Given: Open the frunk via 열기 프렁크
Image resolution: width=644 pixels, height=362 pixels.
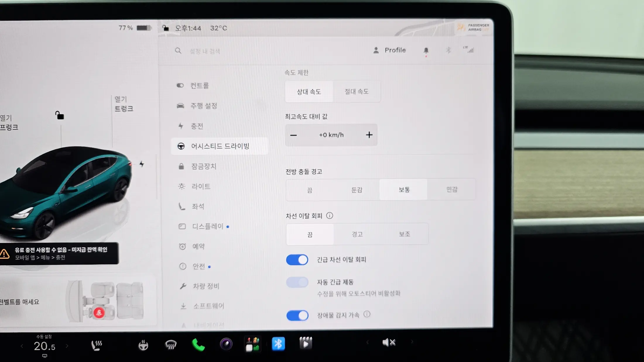Looking at the screenshot, I should click(x=9, y=123).
